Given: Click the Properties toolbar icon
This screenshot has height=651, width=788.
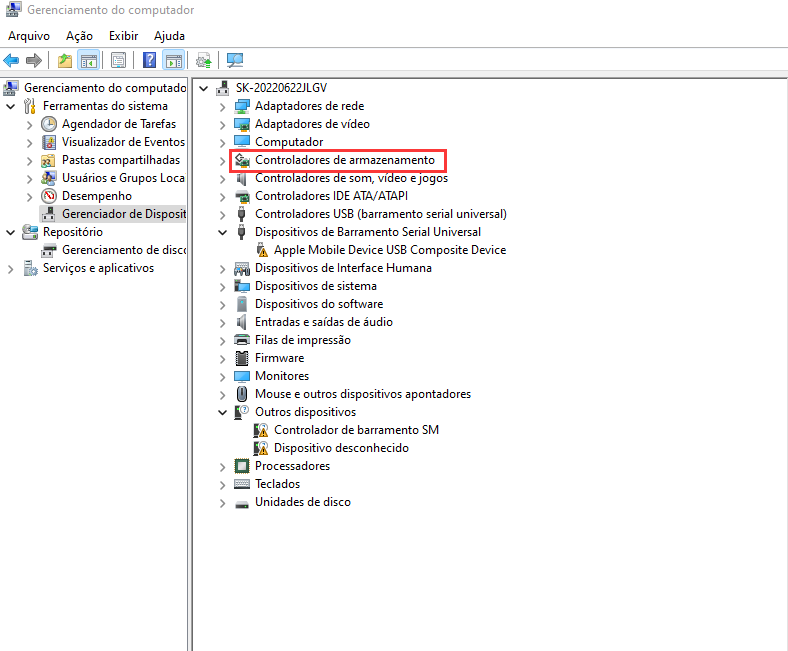Looking at the screenshot, I should click(118, 61).
